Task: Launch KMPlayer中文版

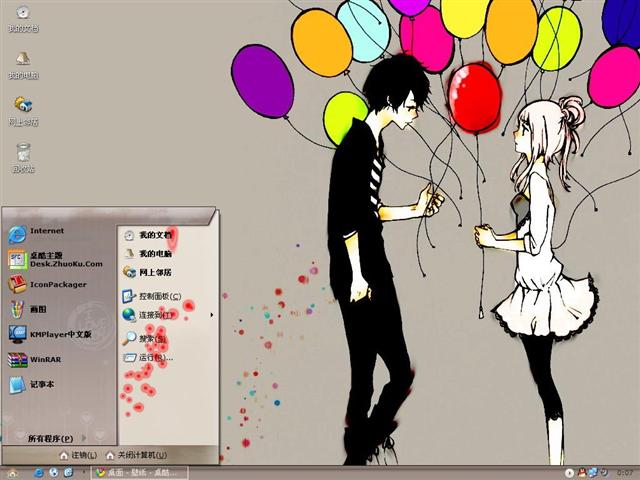Action: [x=50, y=334]
